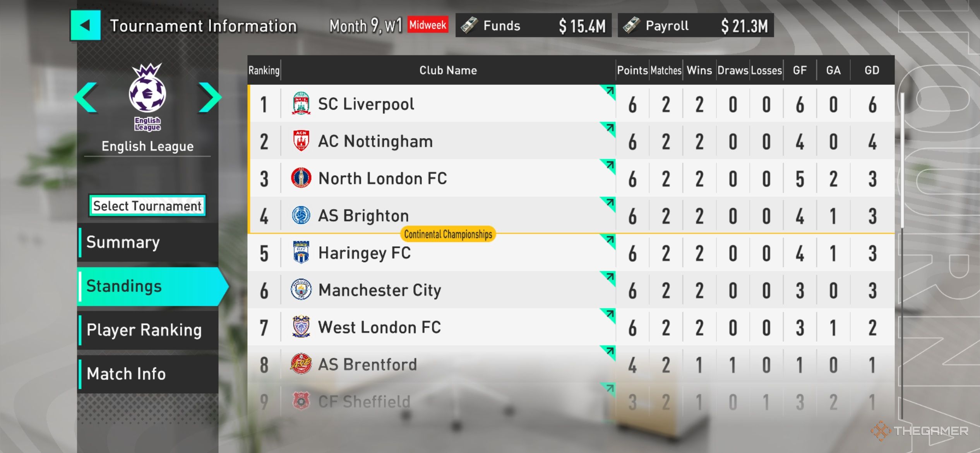Image resolution: width=980 pixels, height=453 pixels.
Task: Click the AC Nottingham club crest
Action: [301, 141]
